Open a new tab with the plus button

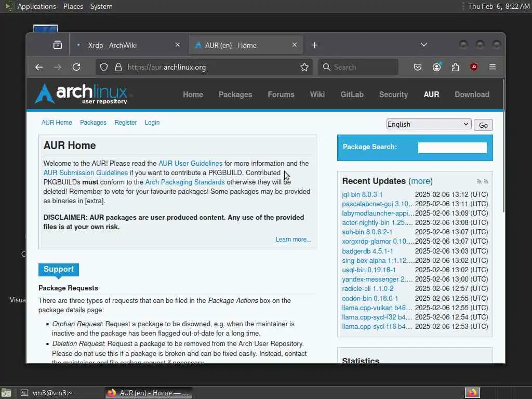pyautogui.click(x=314, y=45)
